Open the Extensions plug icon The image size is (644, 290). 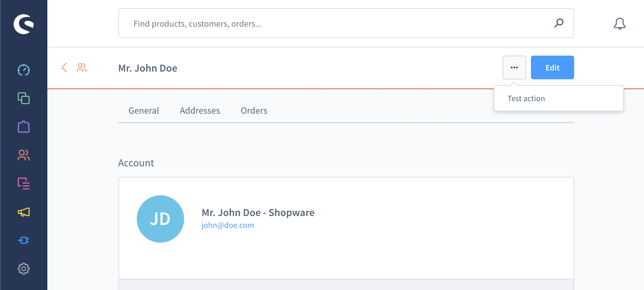click(x=24, y=240)
